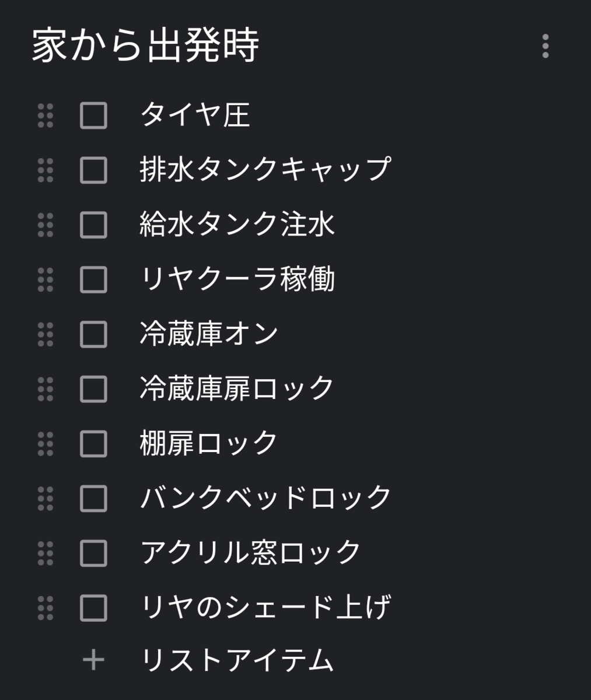Select the 給水タンク注水 item text
This screenshot has width=591, height=700.
pyautogui.click(x=237, y=225)
